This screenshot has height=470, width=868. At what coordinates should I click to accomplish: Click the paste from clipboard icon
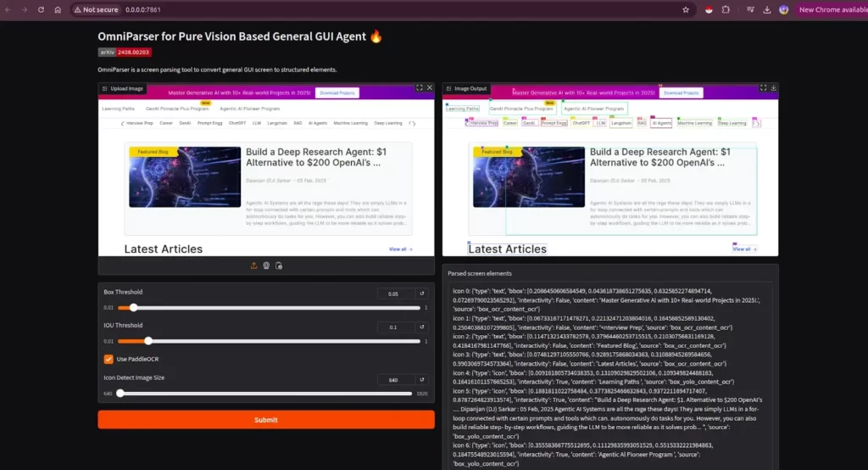(279, 266)
